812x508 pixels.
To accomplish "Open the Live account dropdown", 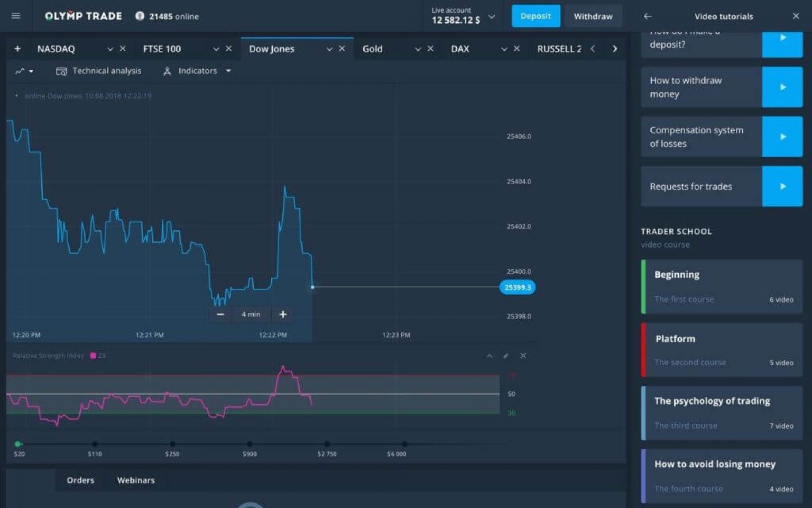I will click(x=492, y=16).
